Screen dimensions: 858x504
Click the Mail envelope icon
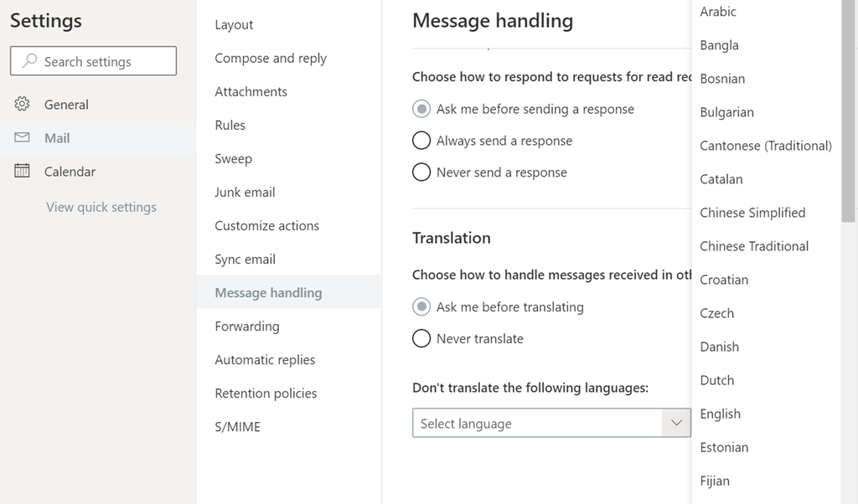(23, 138)
